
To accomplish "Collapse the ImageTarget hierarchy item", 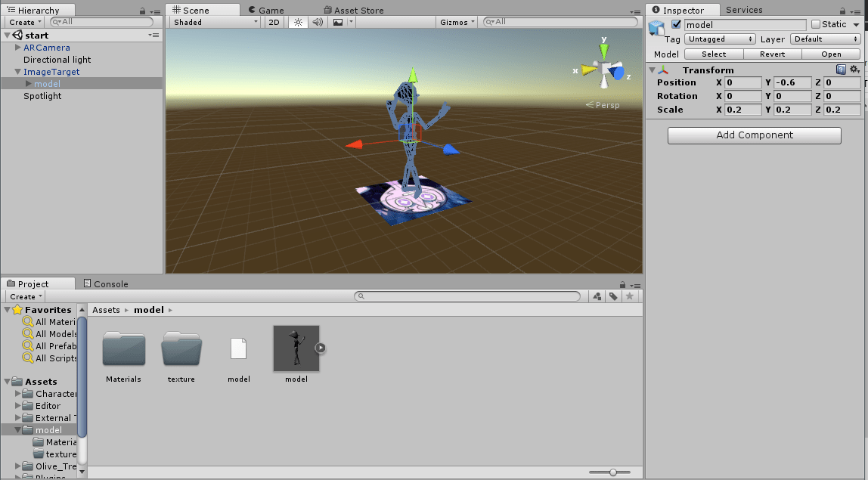I will coord(17,72).
